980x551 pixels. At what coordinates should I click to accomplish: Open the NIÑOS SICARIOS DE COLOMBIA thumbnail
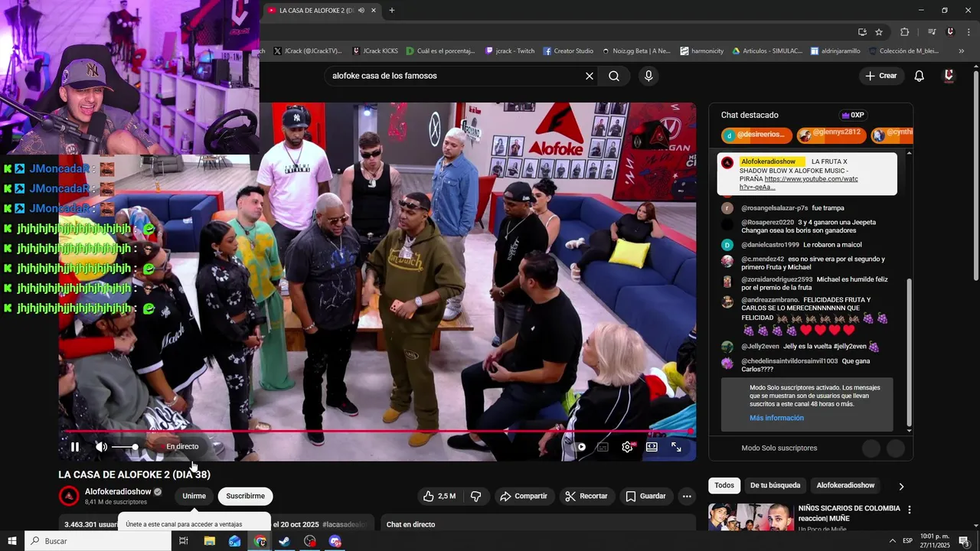pos(751,517)
